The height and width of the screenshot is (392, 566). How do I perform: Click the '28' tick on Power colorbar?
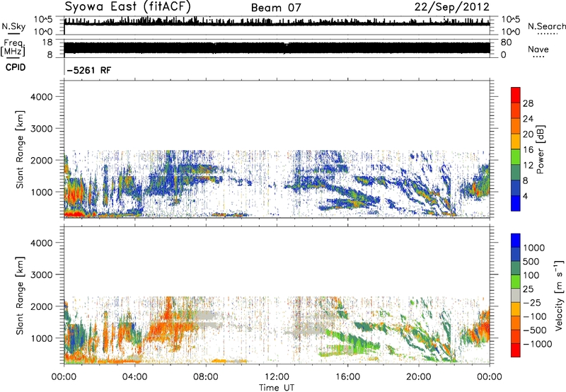click(528, 103)
